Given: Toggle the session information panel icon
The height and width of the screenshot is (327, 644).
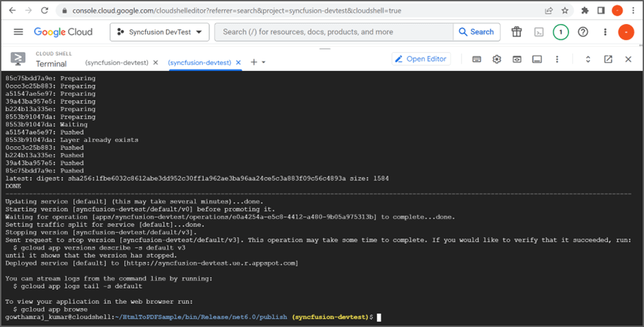Looking at the screenshot, I should point(537,59).
